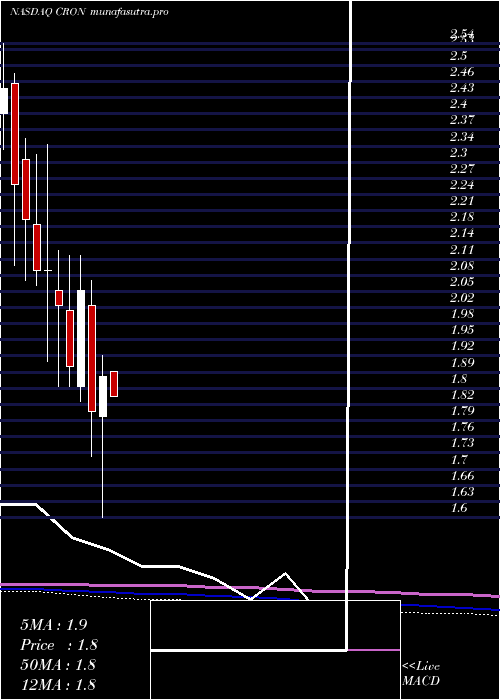The height and width of the screenshot is (700, 500).
Task: Click the 1.73 price axis label
Action: click(462, 443)
